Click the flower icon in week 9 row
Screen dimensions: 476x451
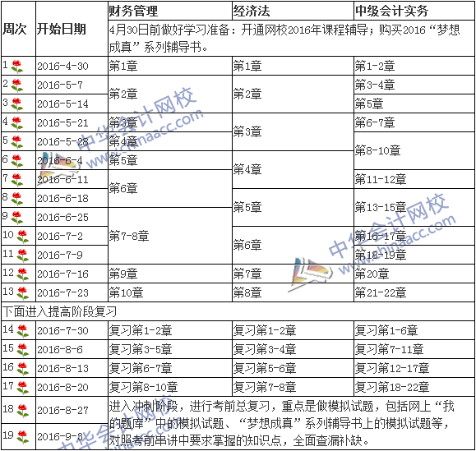[x=16, y=218]
